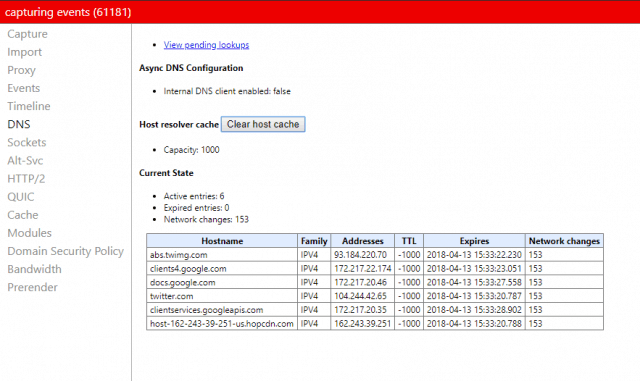640x381 pixels.
Task: Click the Expires column header
Action: pos(474,241)
